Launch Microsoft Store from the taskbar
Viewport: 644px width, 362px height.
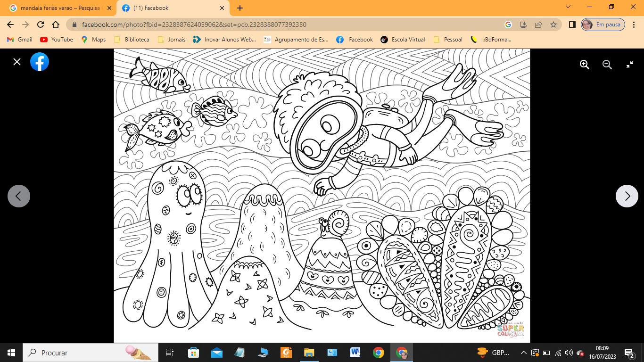193,353
